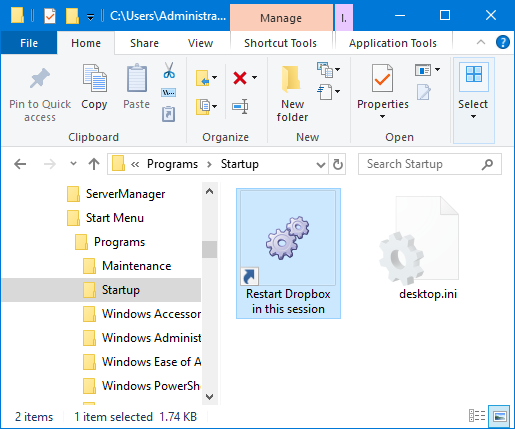The height and width of the screenshot is (429, 515).
Task: Select the Maintenance folder in tree
Action: click(x=136, y=266)
